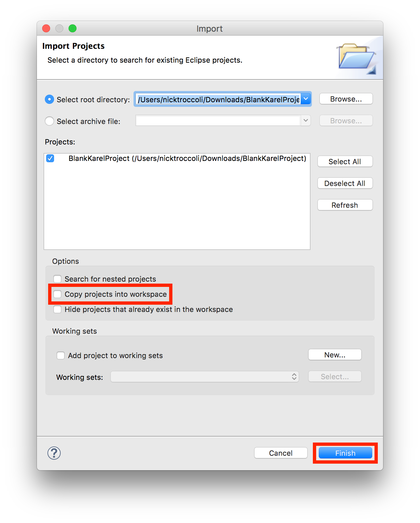Open the archive file dropdown arrow
This screenshot has height=523, width=420.
click(306, 121)
